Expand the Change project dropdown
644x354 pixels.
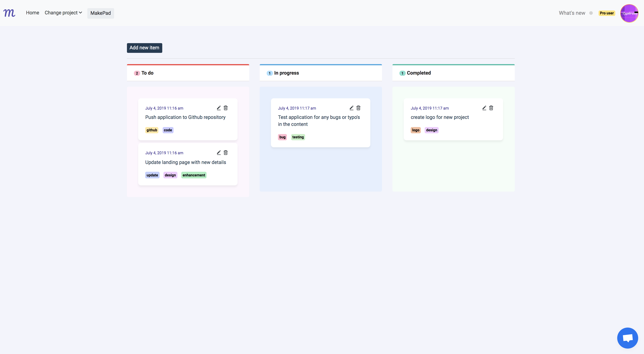63,13
